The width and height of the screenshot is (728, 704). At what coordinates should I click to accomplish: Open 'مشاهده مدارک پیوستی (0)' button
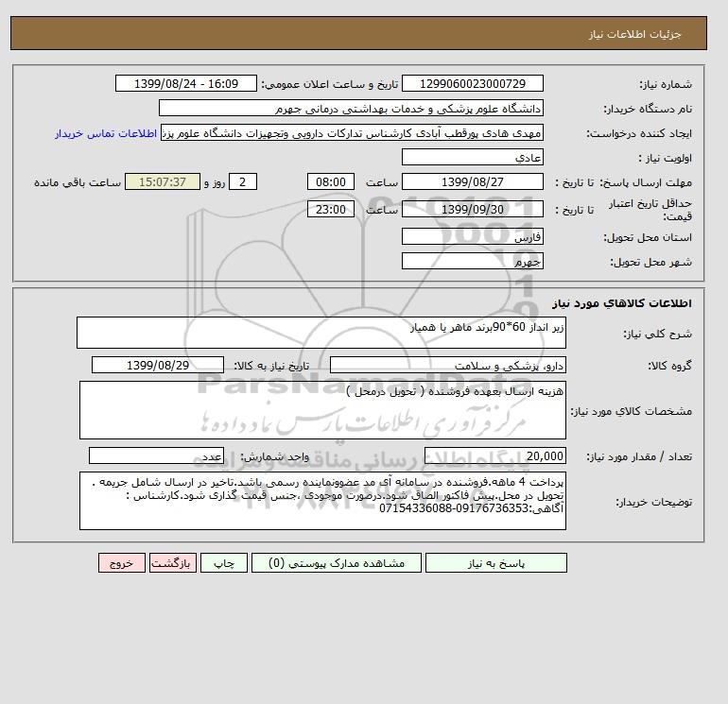(337, 563)
